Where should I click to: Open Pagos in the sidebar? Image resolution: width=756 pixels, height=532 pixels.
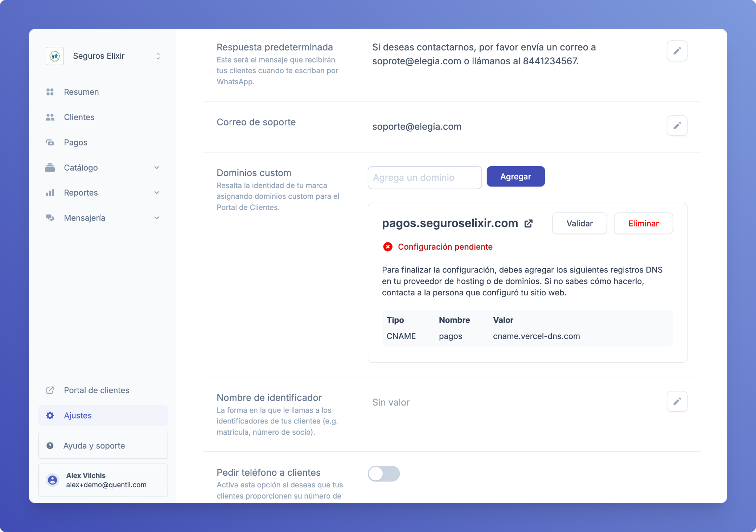click(x=75, y=143)
